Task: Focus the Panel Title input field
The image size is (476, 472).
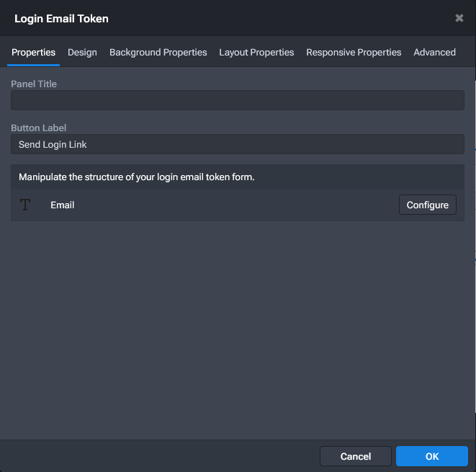Action: [238, 100]
